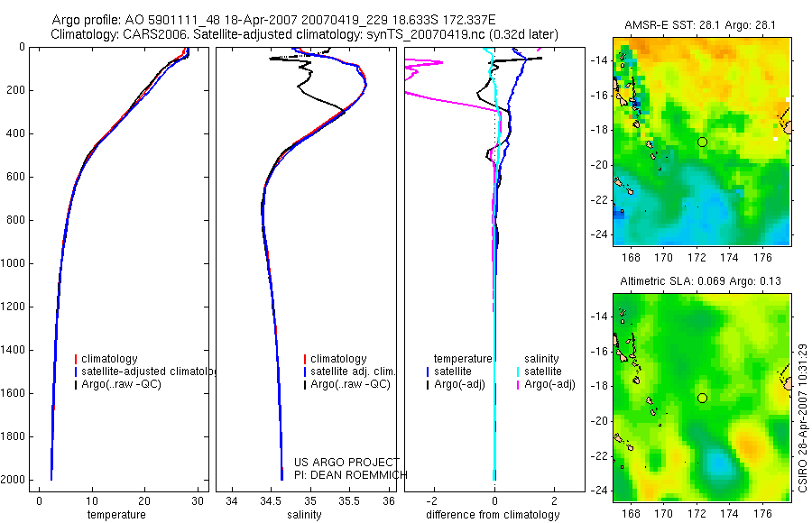Click the '20' tick on the temperature axis
Screen dimensions: 812x523
[144, 500]
